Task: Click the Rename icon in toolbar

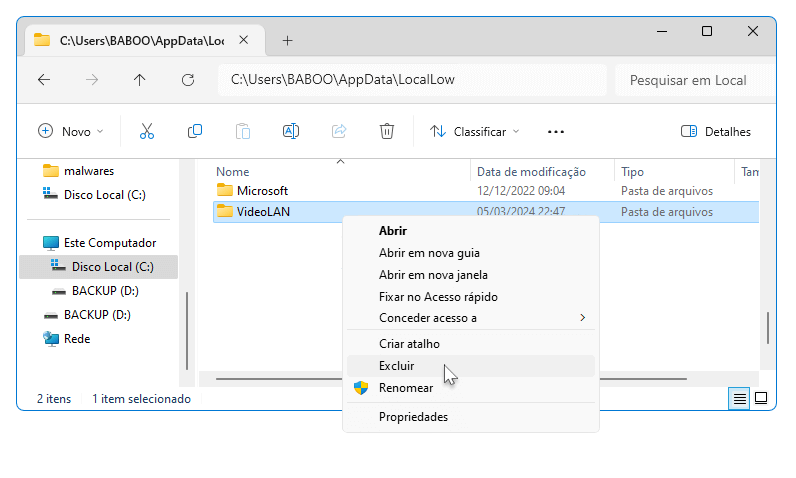Action: tap(291, 131)
